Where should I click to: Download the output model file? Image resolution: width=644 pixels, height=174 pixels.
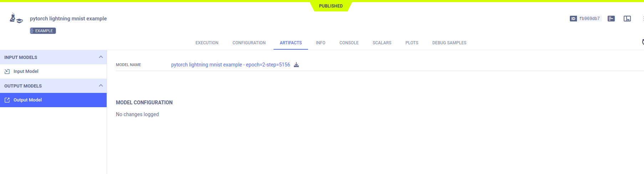[296, 65]
